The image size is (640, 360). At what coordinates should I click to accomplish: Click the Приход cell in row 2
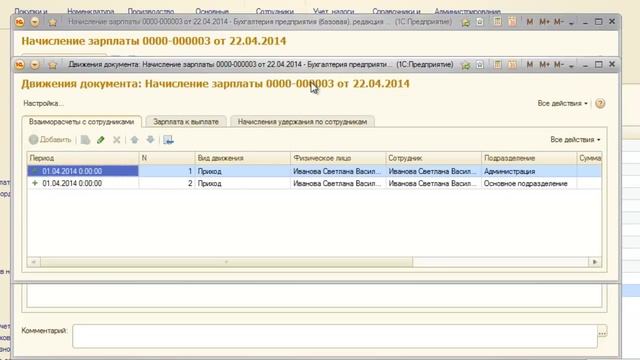coord(242,183)
